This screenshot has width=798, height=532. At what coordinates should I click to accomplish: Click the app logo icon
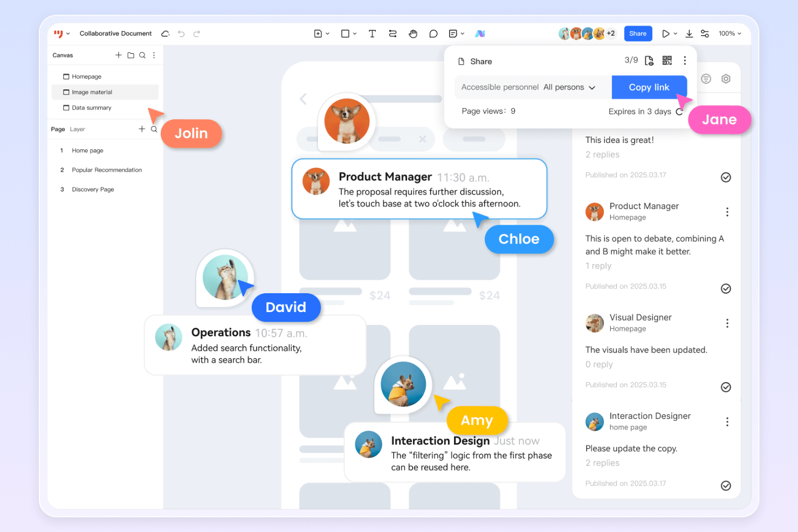tap(58, 33)
